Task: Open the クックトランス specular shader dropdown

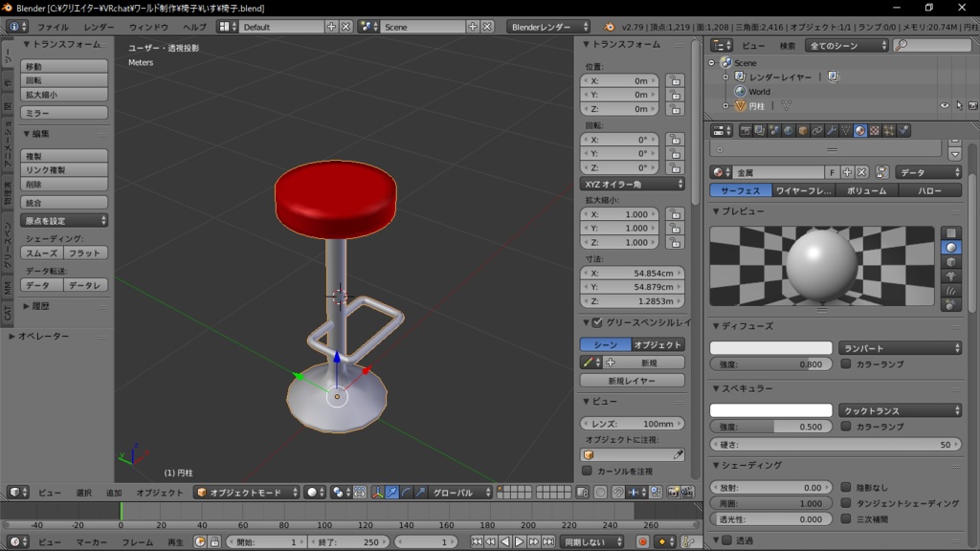Action: [900, 410]
